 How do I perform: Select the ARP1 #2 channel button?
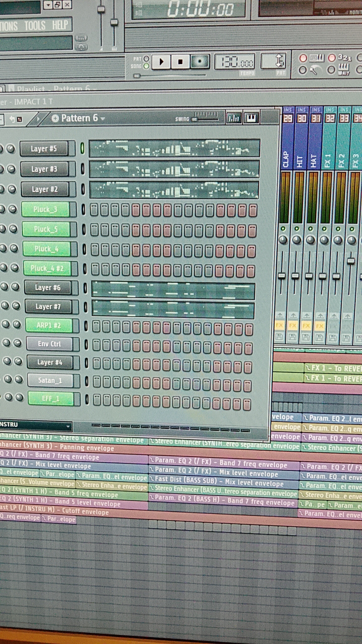coord(49,325)
